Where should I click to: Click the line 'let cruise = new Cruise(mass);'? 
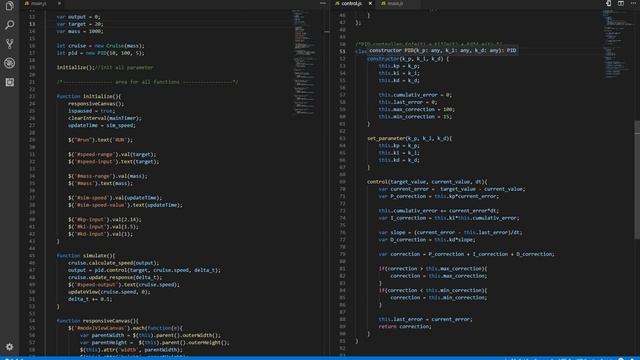[100, 46]
